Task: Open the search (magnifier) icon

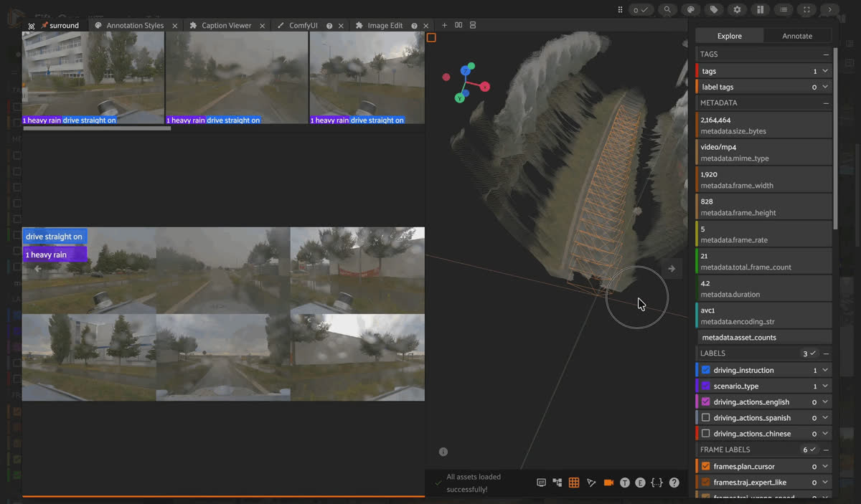Action: pos(667,10)
